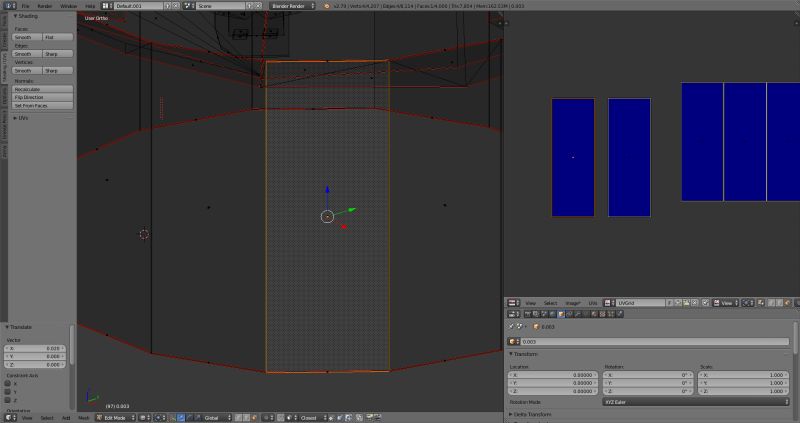Open the Material properties tab icon
Viewport: 800px width, 423px height.
[594, 314]
